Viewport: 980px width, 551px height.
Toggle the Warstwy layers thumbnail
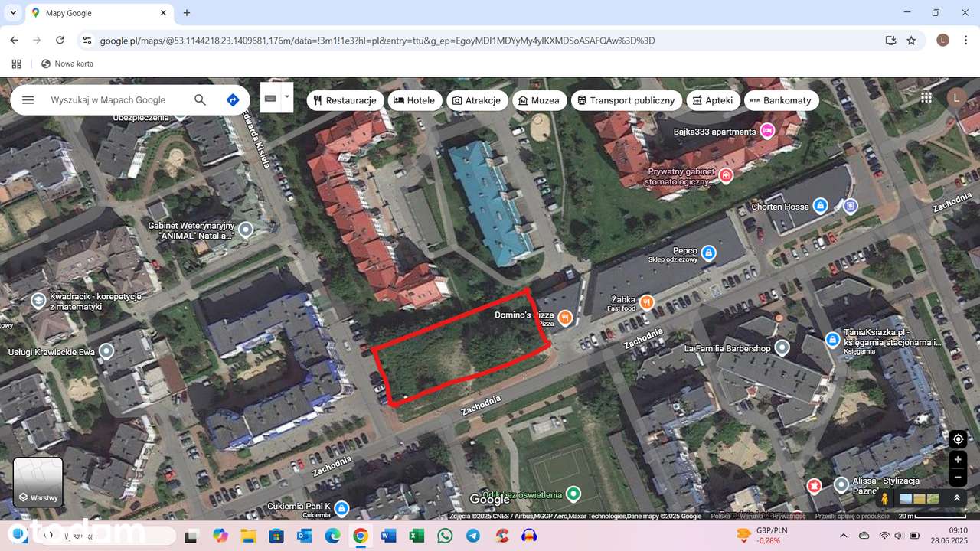[38, 482]
